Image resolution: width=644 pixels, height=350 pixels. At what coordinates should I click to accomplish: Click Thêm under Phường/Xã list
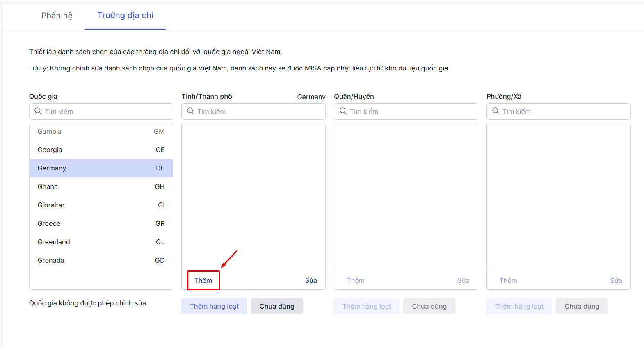coord(508,280)
